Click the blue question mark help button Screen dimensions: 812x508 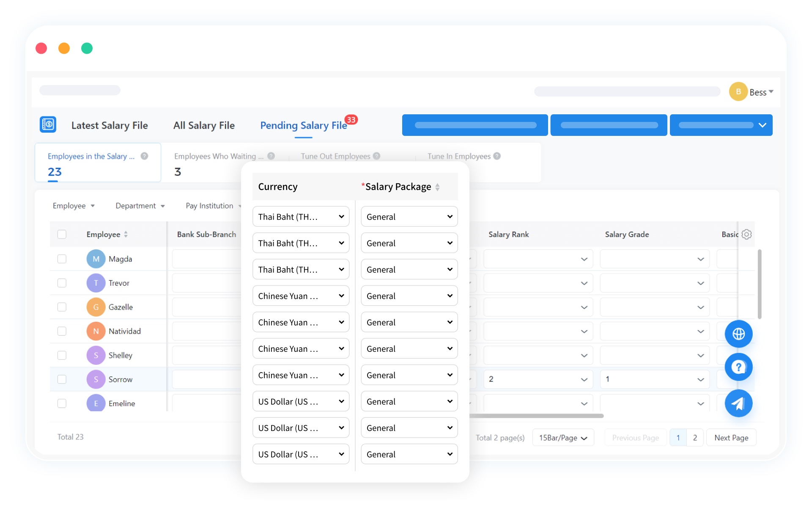coord(738,367)
